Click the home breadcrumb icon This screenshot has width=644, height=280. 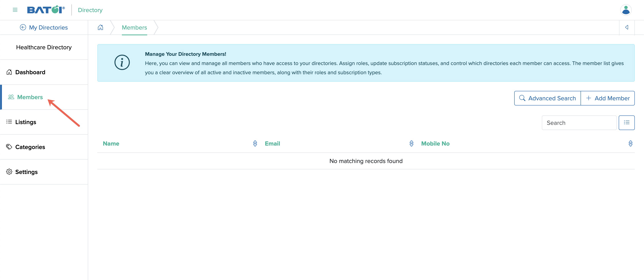click(100, 28)
